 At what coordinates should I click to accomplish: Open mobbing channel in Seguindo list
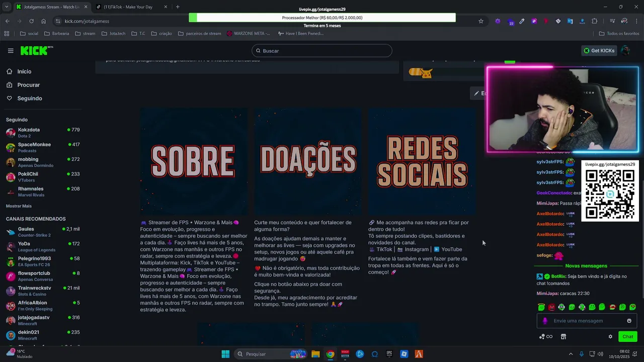tap(43, 162)
